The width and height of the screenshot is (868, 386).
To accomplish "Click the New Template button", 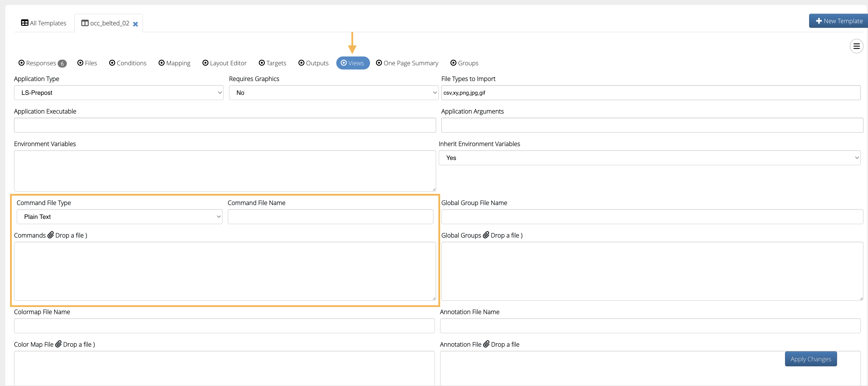I will click(838, 21).
